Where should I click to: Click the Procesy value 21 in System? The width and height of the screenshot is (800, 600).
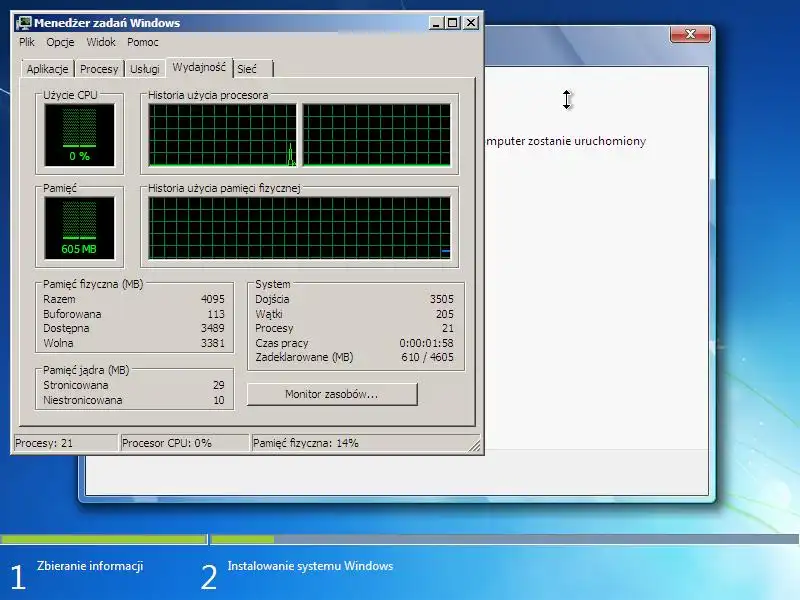coord(447,328)
